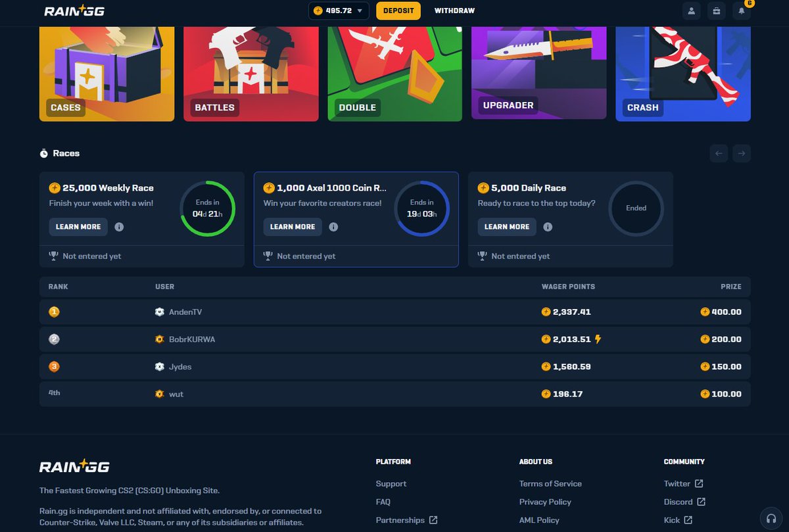Click wager points value 2,337.41
The width and height of the screenshot is (789, 532).
571,312
